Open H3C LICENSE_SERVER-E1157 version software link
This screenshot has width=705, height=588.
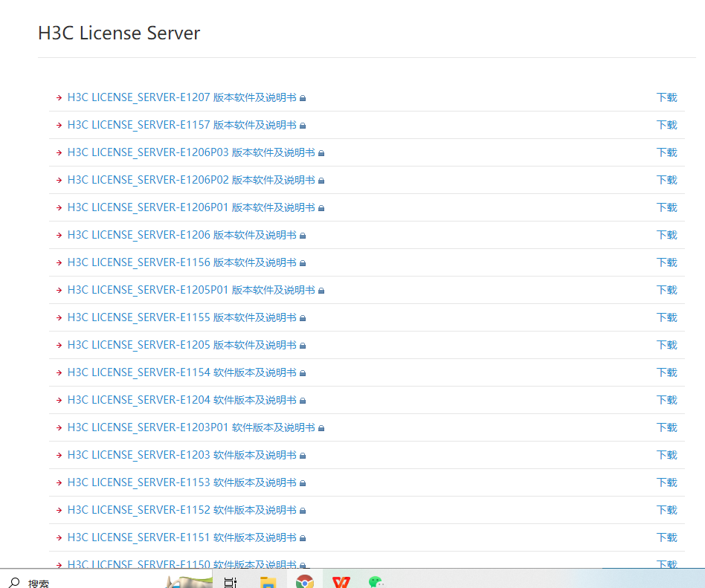(182, 125)
